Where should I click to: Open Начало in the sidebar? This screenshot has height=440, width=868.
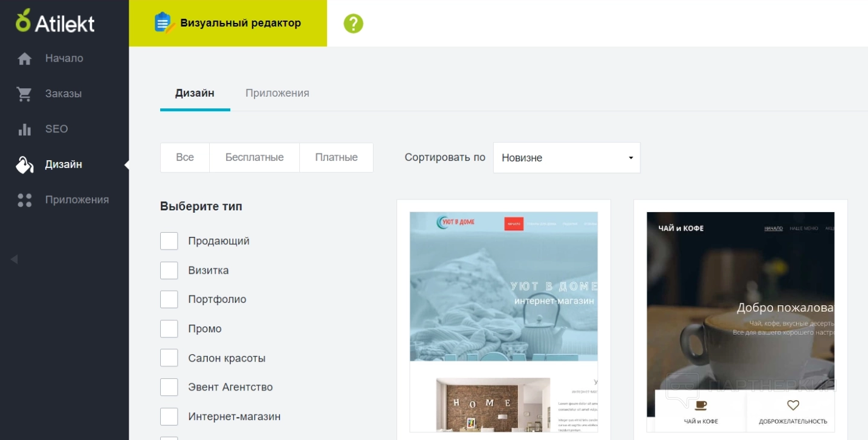point(65,59)
